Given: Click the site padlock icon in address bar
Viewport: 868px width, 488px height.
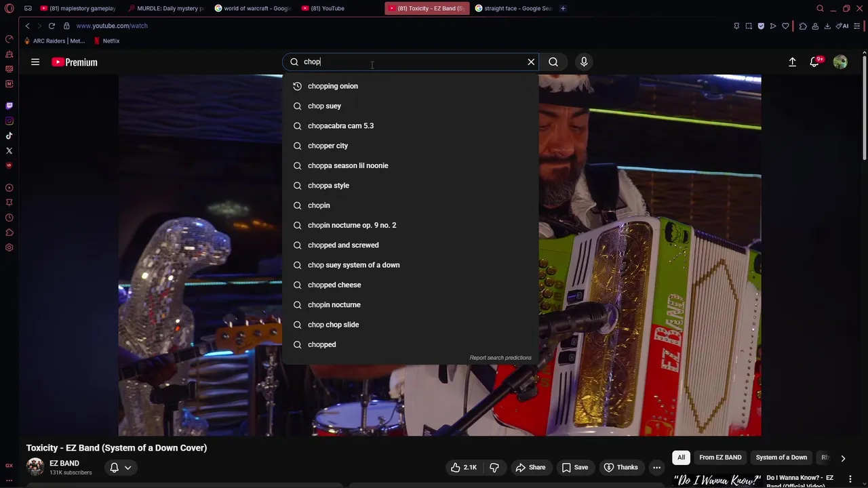Looking at the screenshot, I should coord(66,26).
